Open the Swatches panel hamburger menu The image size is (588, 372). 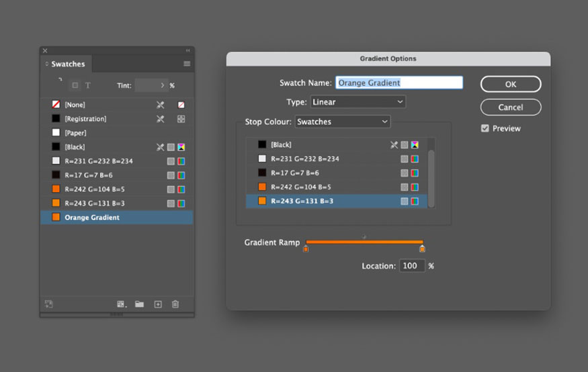(187, 64)
